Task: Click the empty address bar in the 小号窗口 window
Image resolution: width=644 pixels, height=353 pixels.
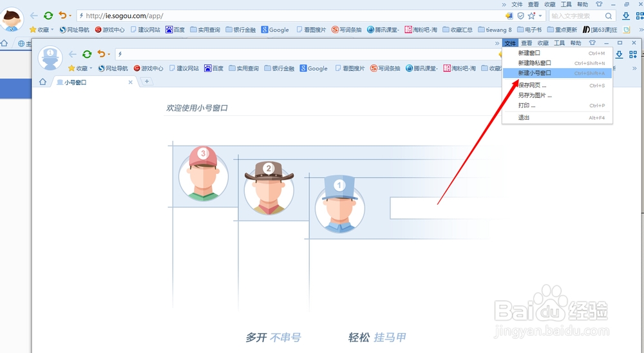Action: [307, 54]
